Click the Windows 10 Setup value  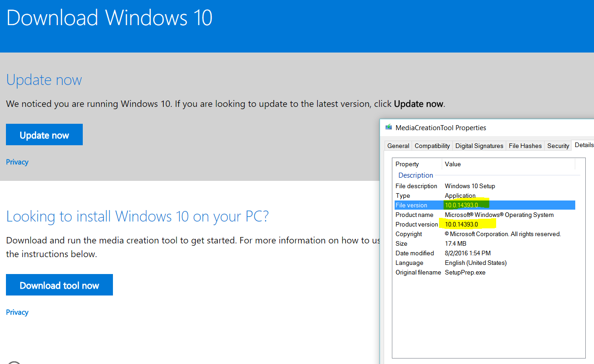coord(470,186)
